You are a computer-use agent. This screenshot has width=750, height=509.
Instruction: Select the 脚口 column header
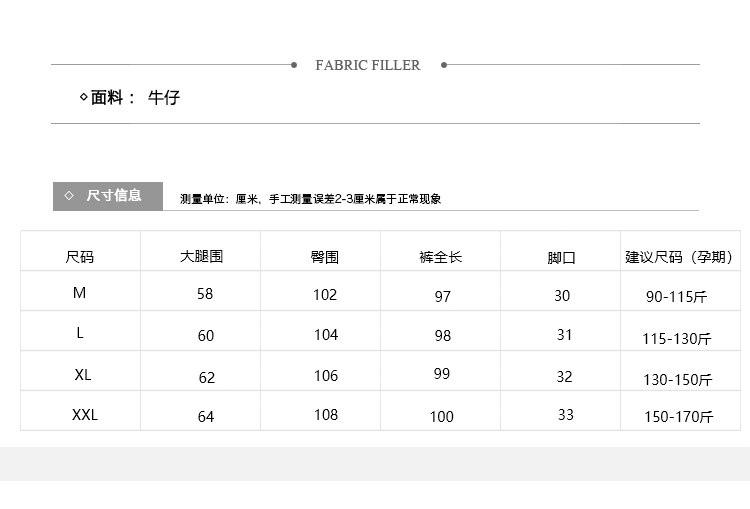click(562, 258)
